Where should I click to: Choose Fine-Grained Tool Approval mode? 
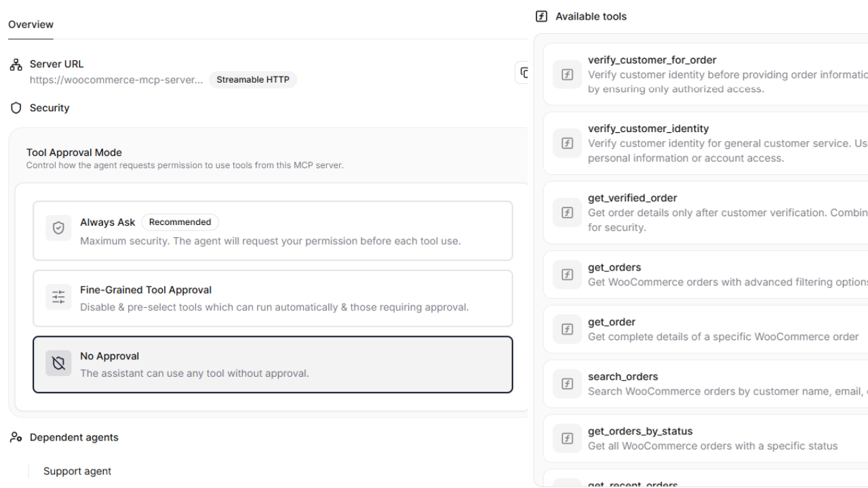tap(273, 298)
